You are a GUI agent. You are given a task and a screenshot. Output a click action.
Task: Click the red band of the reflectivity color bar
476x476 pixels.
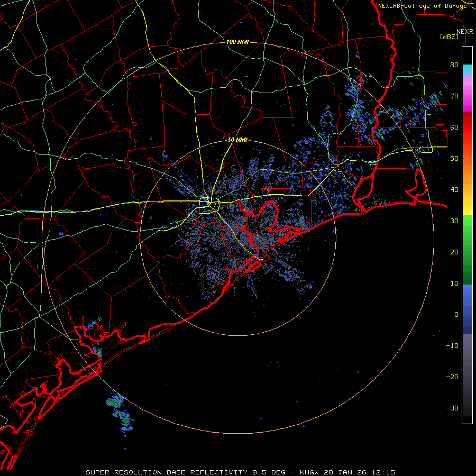(467, 127)
